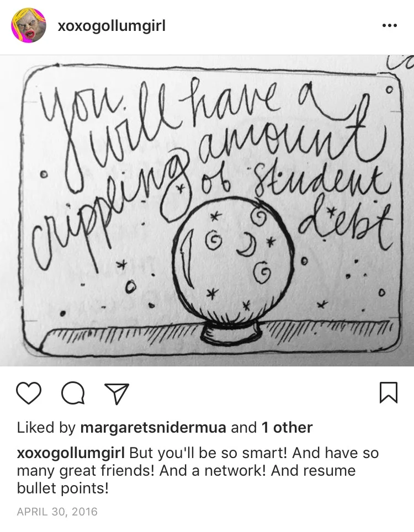
Task: Click the "Liked by" label
Action: 46,428
